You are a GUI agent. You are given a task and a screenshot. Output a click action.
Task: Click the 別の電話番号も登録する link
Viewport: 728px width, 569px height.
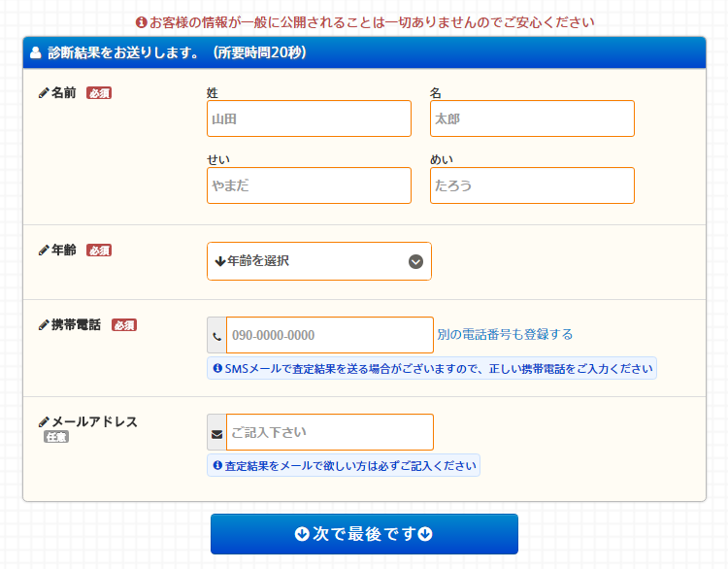click(x=505, y=335)
